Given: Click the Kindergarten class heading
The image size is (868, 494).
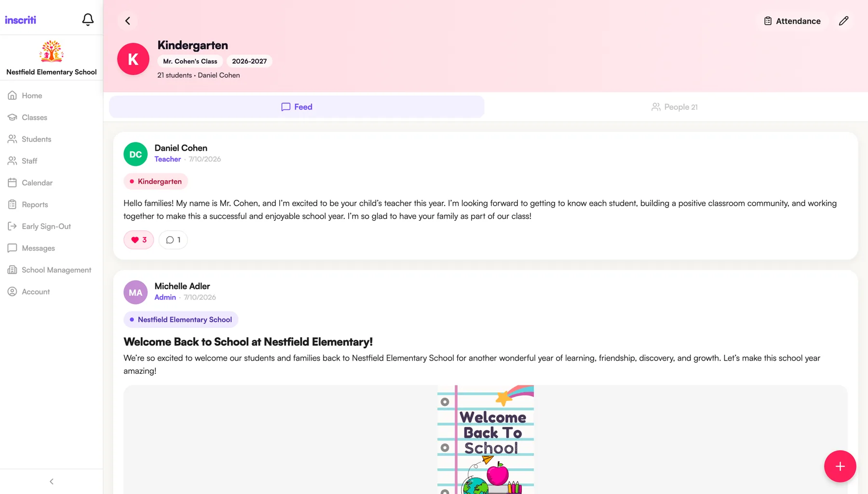Looking at the screenshot, I should 192,45.
